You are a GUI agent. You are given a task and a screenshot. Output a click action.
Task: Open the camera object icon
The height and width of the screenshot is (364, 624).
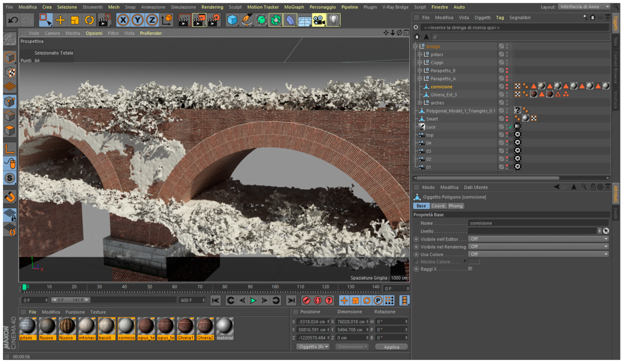point(319,20)
